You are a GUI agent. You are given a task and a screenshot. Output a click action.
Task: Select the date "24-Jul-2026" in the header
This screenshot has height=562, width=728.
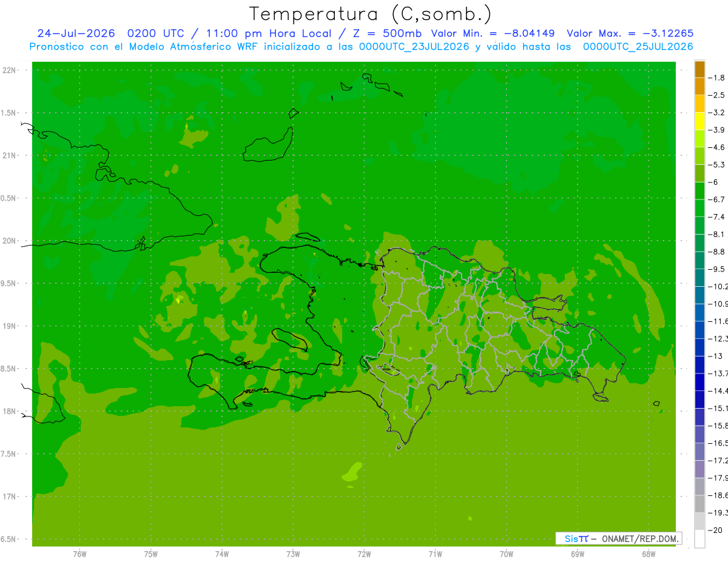point(76,33)
